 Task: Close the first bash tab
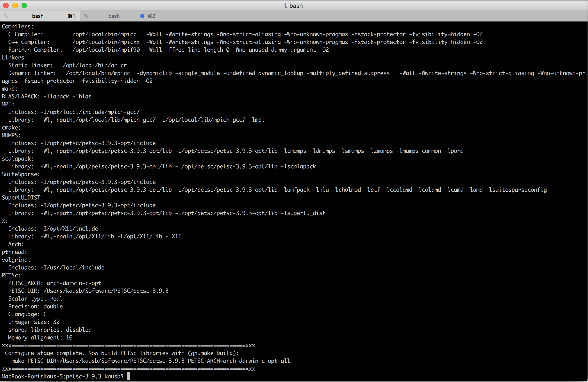pyautogui.click(x=6, y=16)
